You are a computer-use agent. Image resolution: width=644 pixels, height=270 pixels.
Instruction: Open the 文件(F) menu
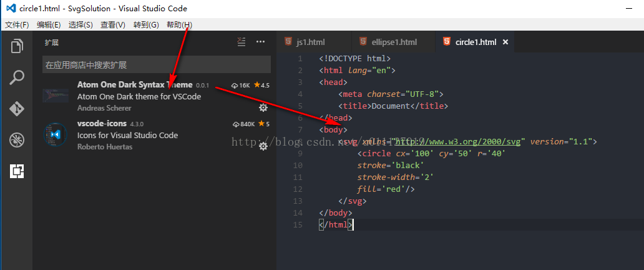tap(17, 25)
